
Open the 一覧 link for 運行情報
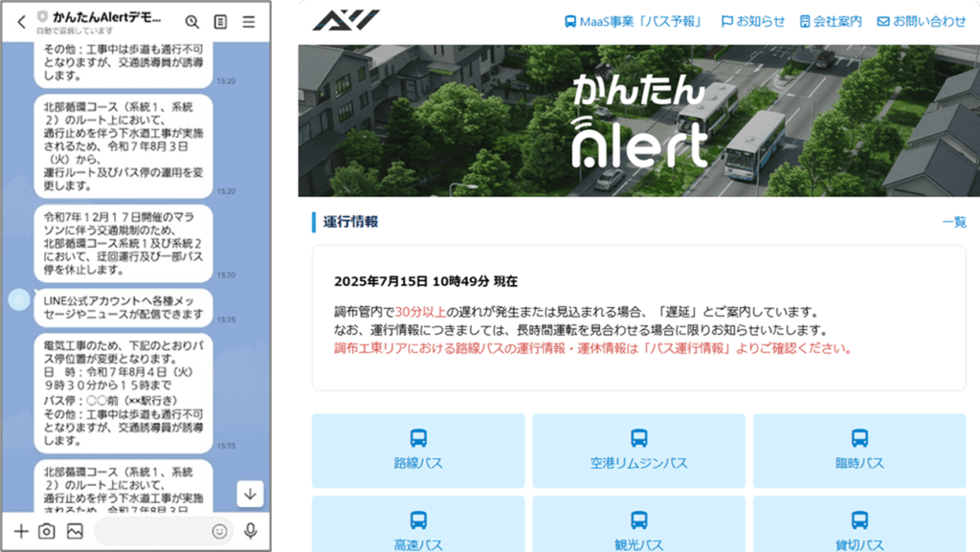click(x=954, y=222)
